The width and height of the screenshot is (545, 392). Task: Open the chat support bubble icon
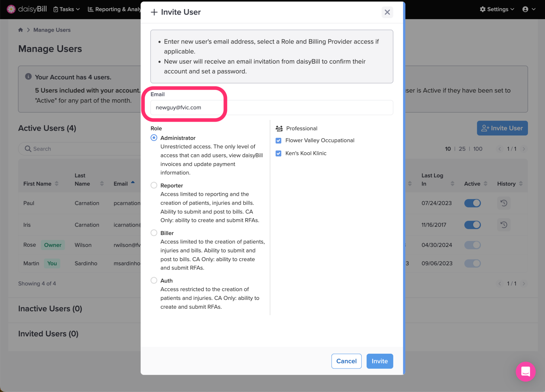tap(525, 372)
